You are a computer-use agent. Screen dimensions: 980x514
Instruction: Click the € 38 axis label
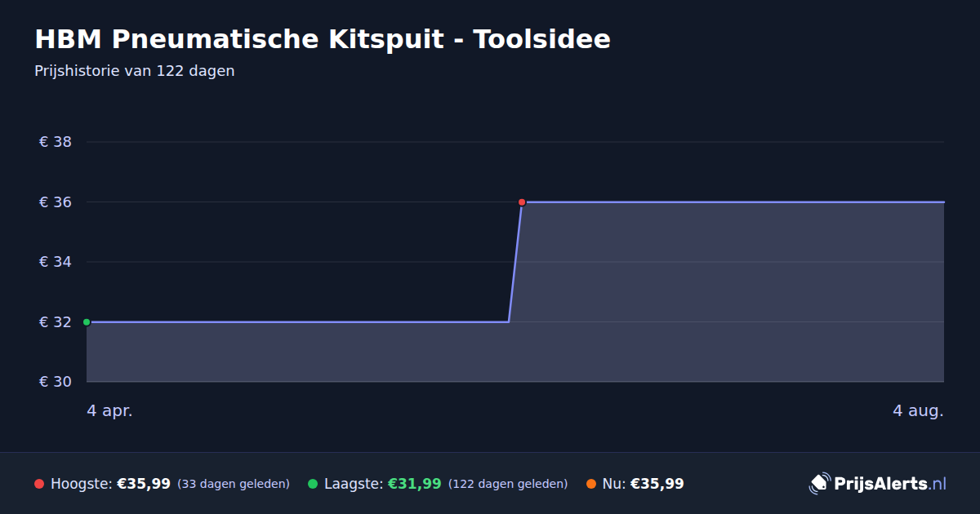56,142
